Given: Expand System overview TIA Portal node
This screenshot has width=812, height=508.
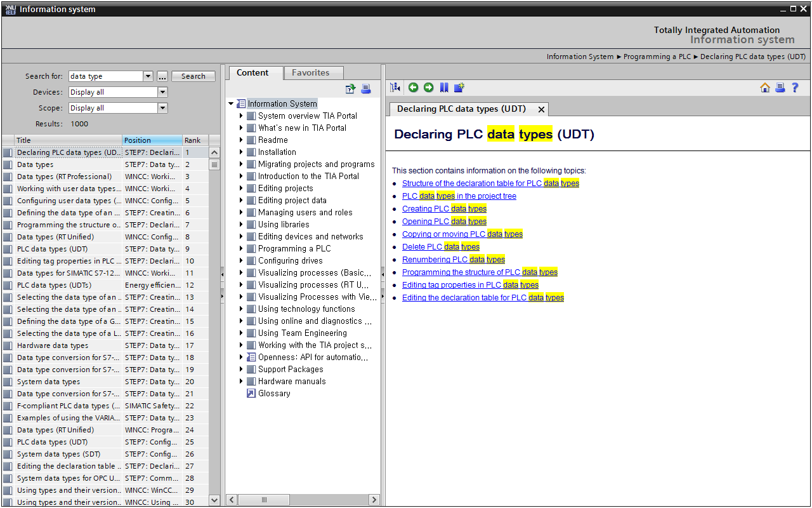Looking at the screenshot, I should (241, 116).
